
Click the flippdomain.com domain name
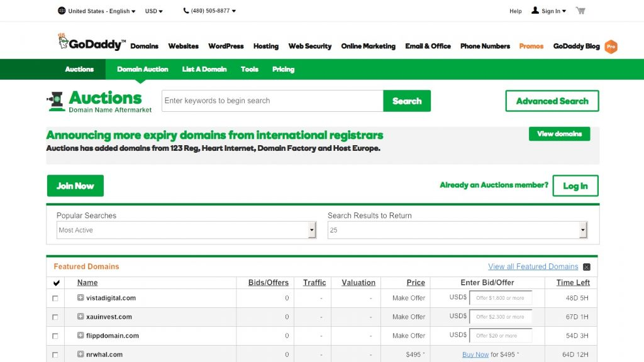pos(113,336)
